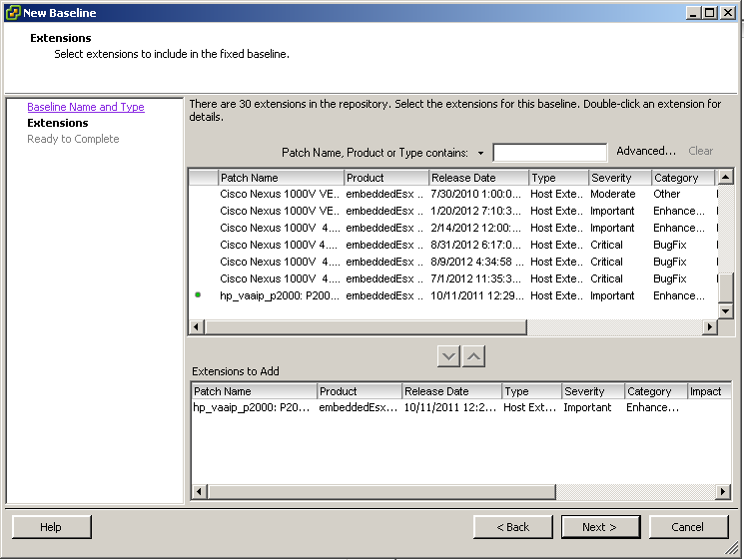Select Cisco Nexus row released 7/30/2010

point(453,194)
